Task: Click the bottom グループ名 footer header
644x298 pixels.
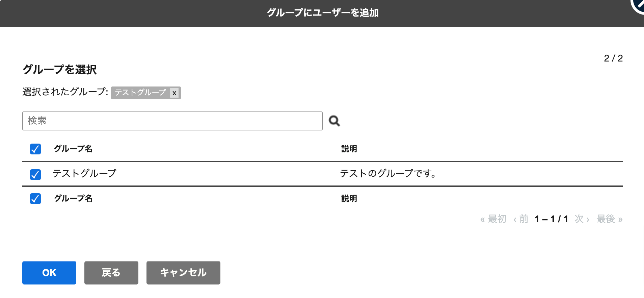Action: (x=73, y=199)
